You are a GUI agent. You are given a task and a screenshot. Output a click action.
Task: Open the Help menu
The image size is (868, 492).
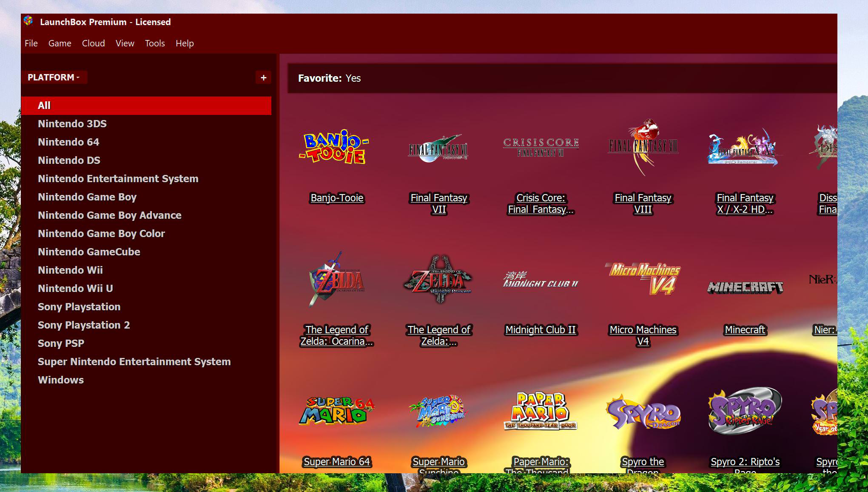[x=185, y=43]
